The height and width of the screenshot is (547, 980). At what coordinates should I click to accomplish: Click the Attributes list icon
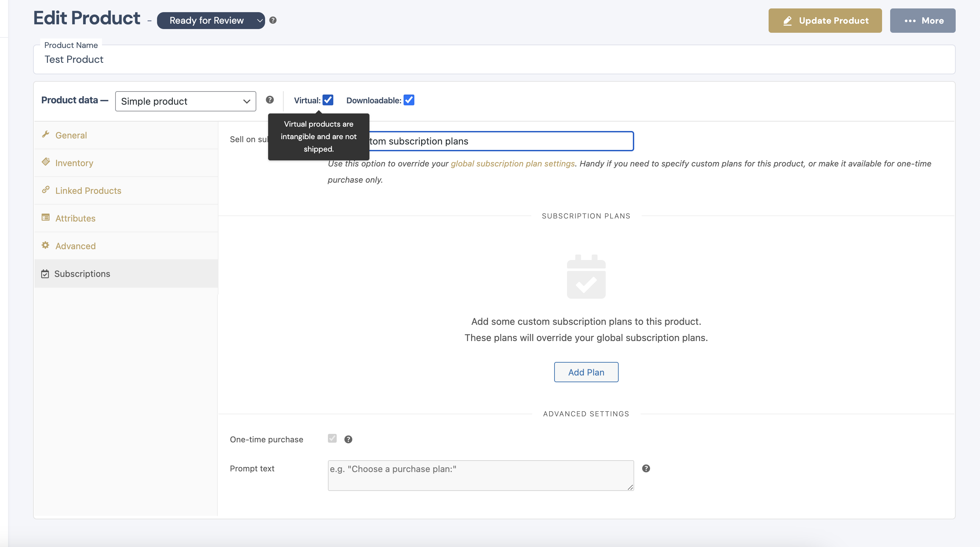click(x=46, y=217)
